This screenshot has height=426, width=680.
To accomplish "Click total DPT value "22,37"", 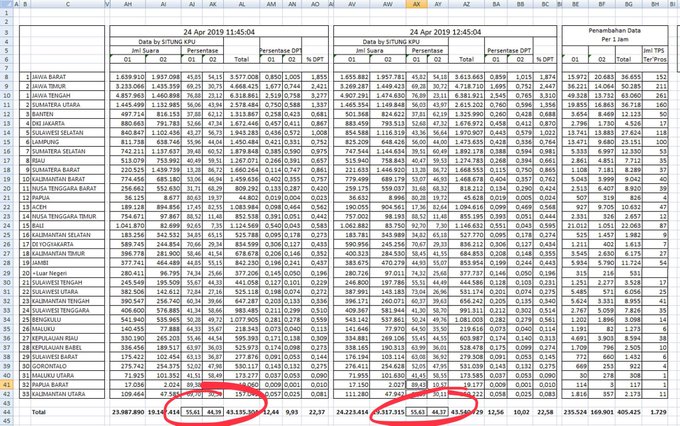I will point(317,412).
